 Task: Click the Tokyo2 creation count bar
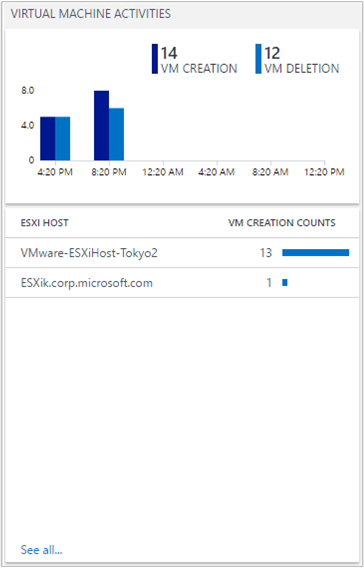pos(315,252)
